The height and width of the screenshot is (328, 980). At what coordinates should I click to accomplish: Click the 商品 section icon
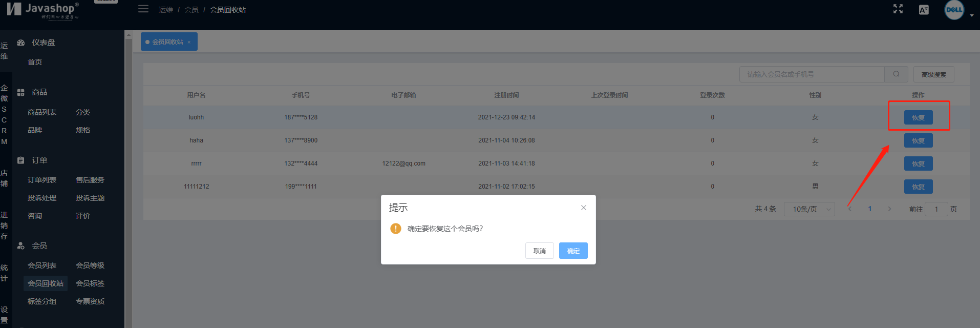click(21, 92)
